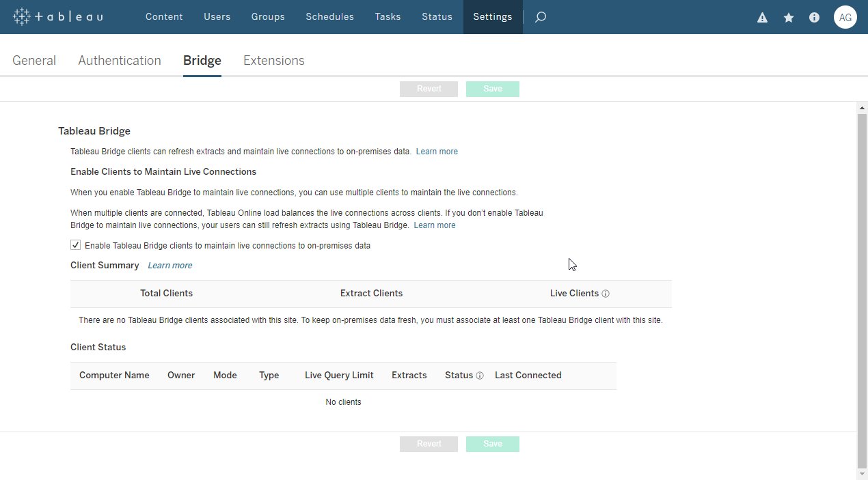Open the search magnifying glass
This screenshot has height=480, width=868.
click(x=540, y=16)
